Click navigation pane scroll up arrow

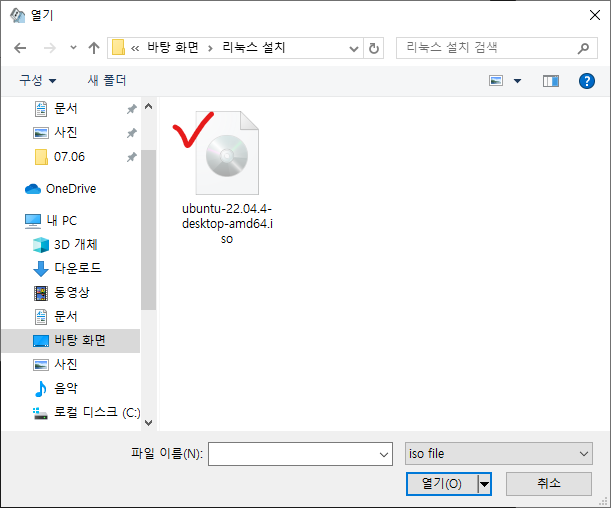pos(148,106)
